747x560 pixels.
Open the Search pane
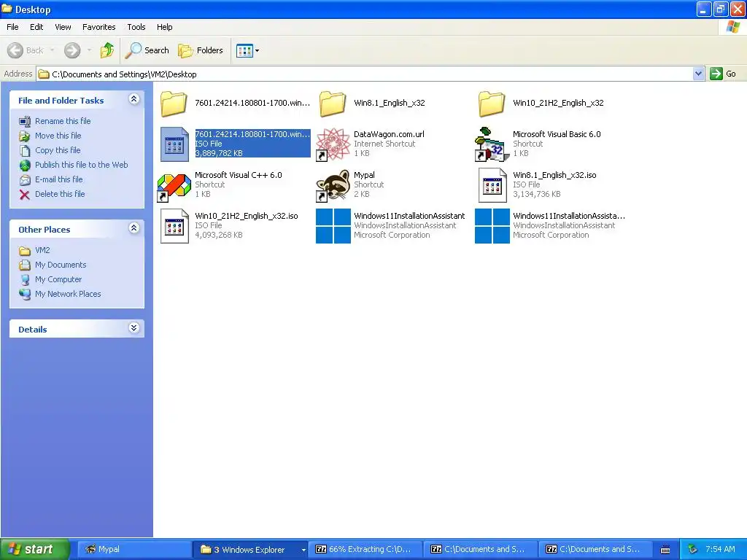(x=147, y=50)
